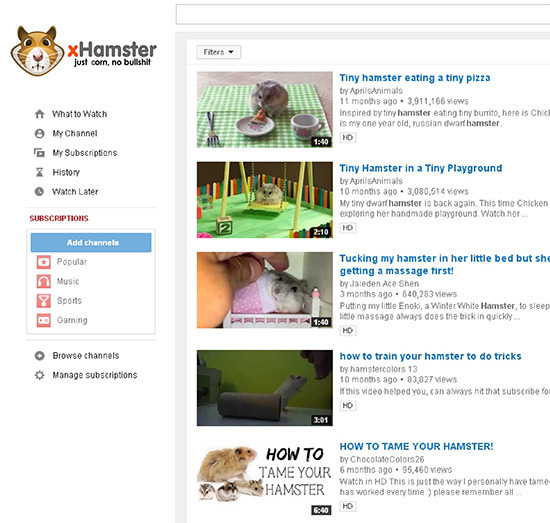Viewport: 550px width, 523px height.
Task: Click the '640,283 views' text
Action: point(429,294)
